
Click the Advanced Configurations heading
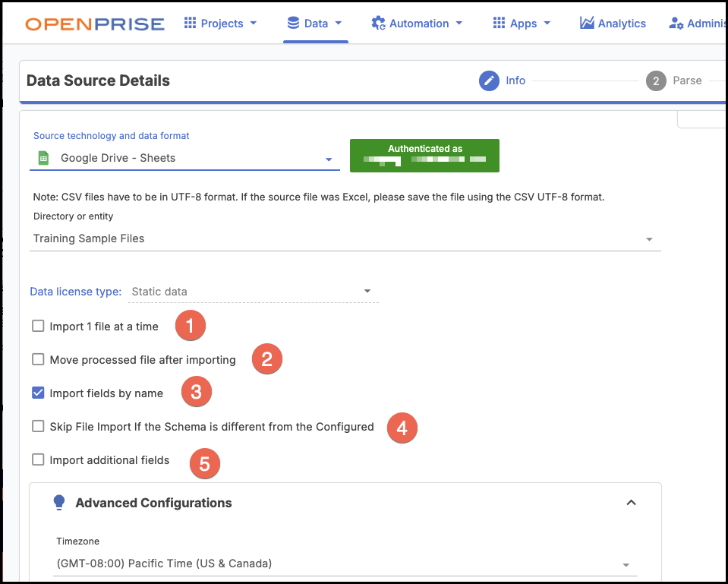(153, 503)
